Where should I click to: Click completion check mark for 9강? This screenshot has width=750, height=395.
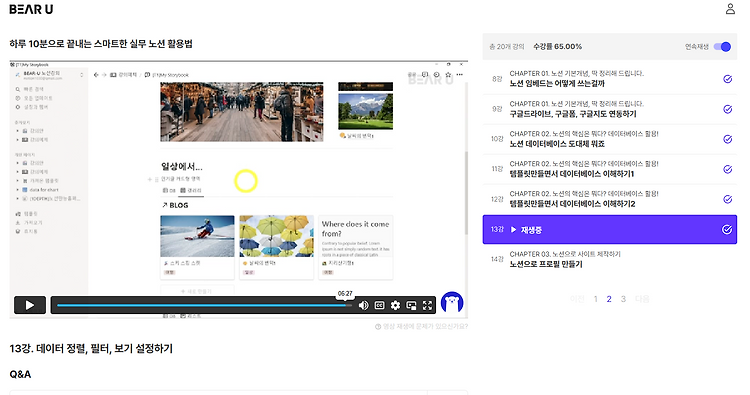click(x=727, y=109)
